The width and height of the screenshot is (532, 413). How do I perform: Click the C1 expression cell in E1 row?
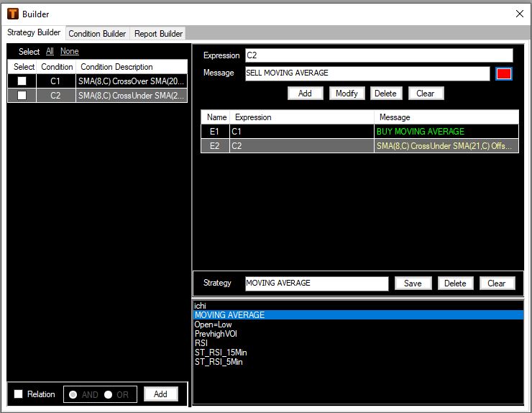click(302, 132)
